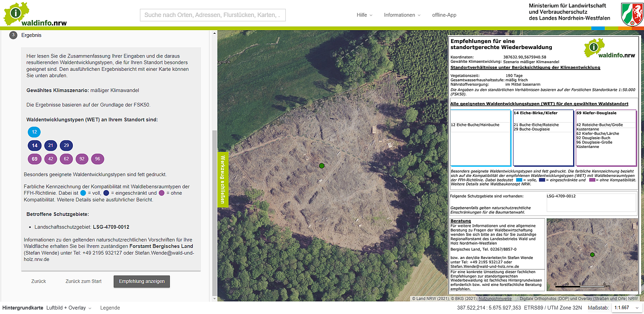
Task: Select the purple WET 69 badge
Action: 35,159
